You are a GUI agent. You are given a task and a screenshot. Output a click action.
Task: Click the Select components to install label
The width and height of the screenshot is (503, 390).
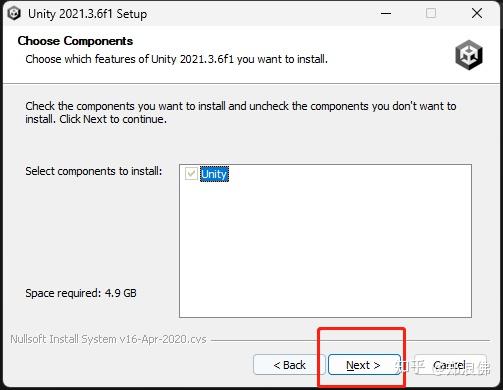(x=94, y=171)
